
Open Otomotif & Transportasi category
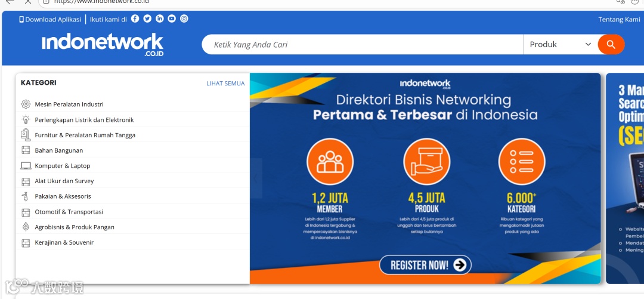[69, 212]
